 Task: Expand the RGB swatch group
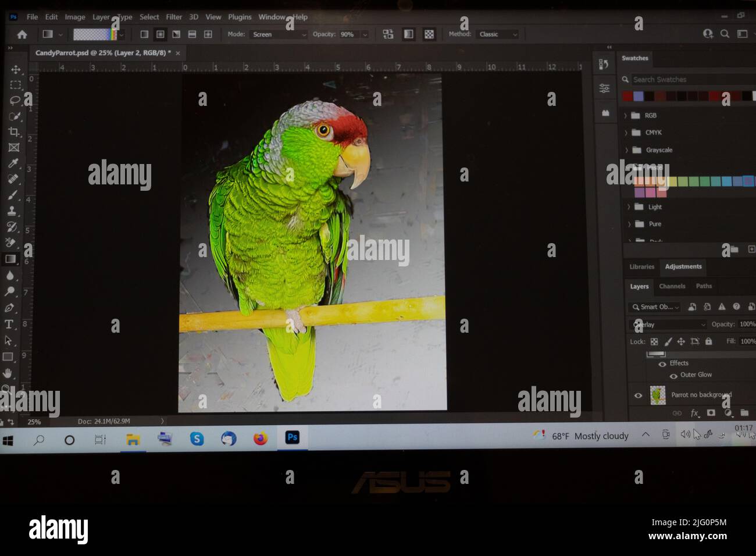click(626, 116)
